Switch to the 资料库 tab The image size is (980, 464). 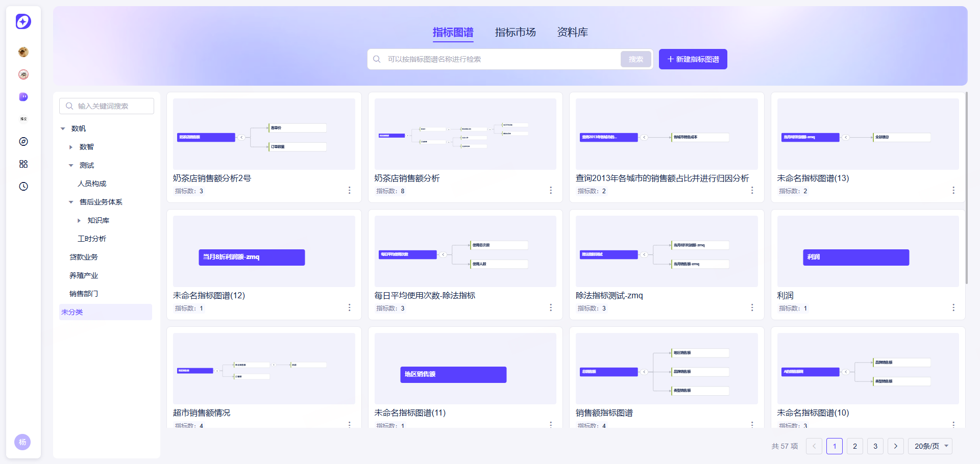(x=573, y=32)
